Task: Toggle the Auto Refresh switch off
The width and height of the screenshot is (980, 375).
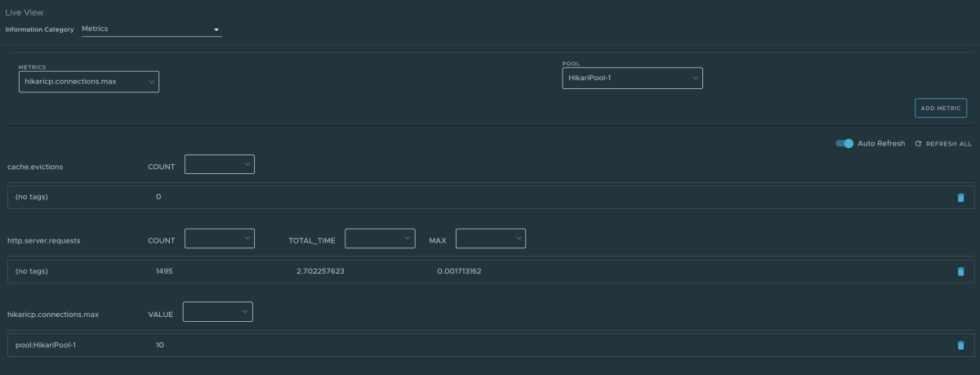Action: 844,143
